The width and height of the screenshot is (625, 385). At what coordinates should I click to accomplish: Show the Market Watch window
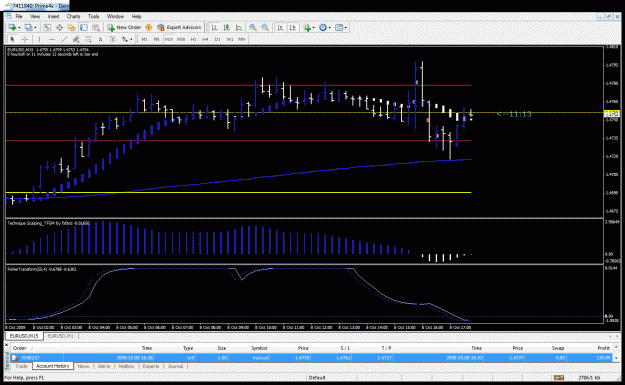47,27
